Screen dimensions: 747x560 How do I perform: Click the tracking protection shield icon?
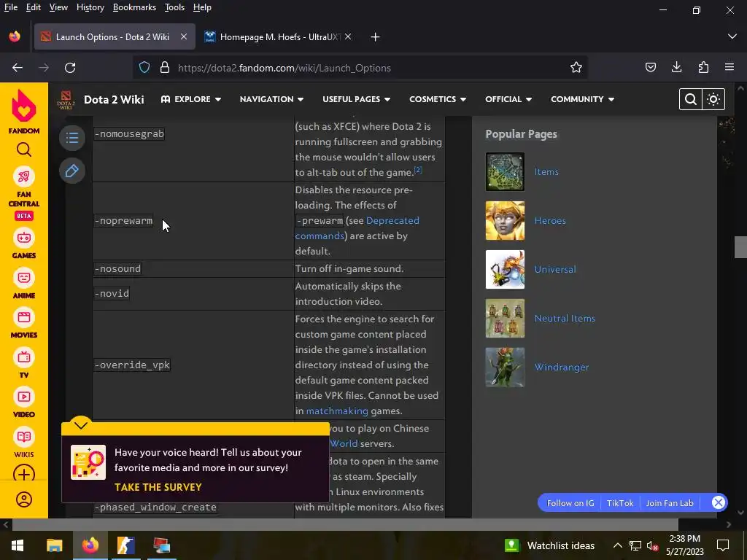[144, 68]
